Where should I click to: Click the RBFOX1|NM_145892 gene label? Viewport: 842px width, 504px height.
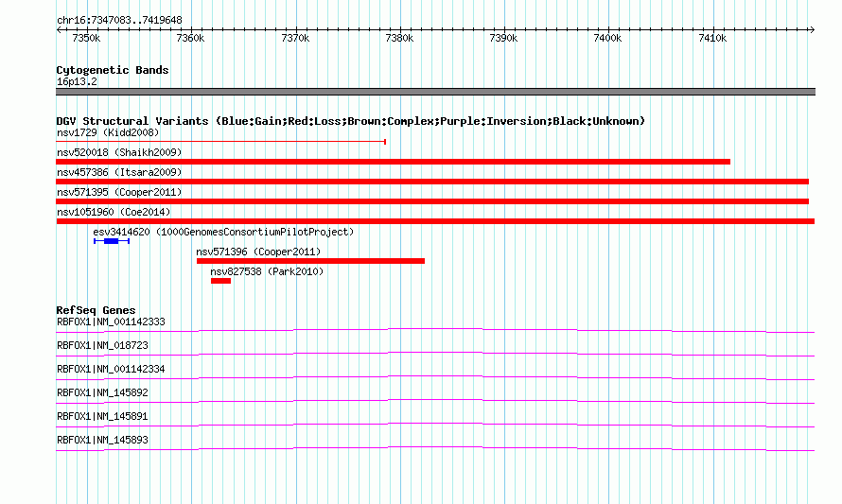point(102,393)
